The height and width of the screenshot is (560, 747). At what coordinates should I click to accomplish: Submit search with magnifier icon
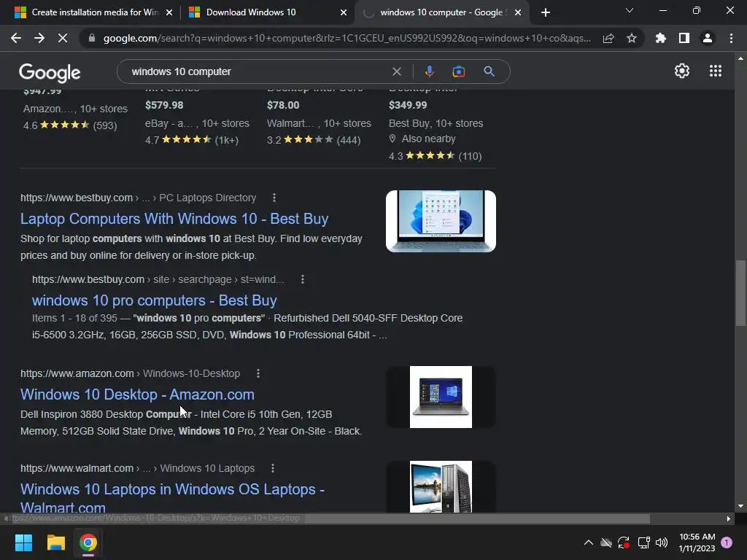pyautogui.click(x=489, y=71)
